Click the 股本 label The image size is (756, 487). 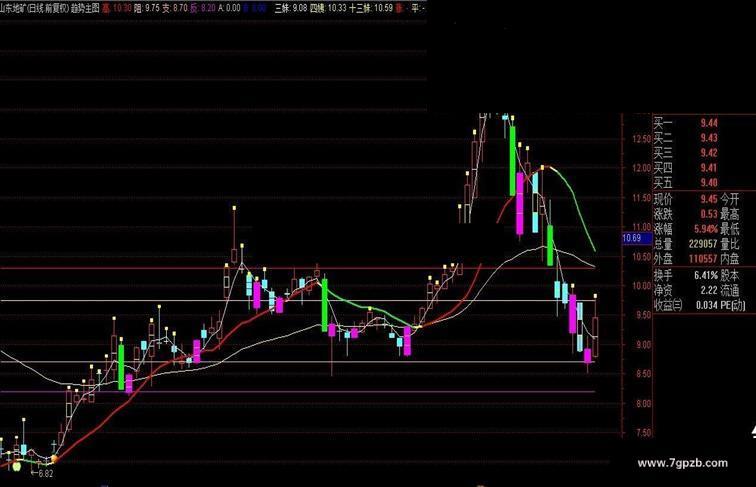[x=730, y=276]
